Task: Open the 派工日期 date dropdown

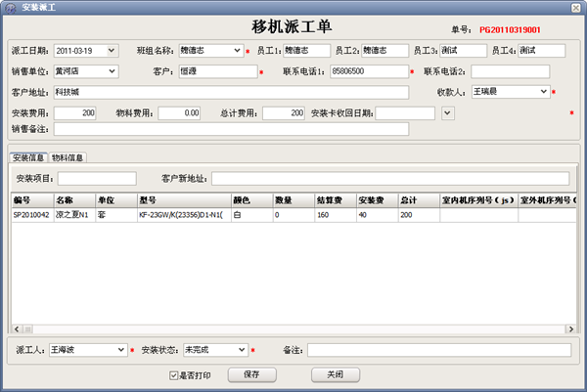Action: (111, 50)
